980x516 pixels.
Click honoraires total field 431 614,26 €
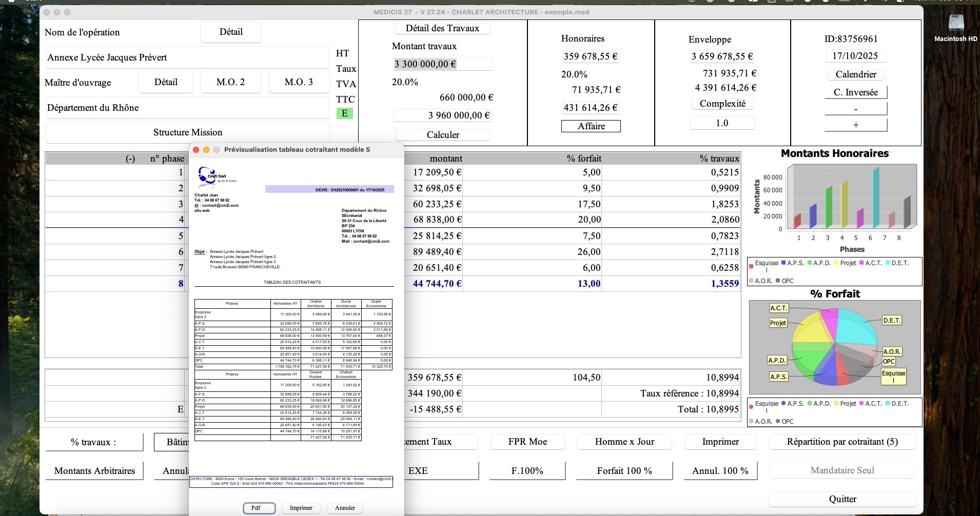(591, 108)
